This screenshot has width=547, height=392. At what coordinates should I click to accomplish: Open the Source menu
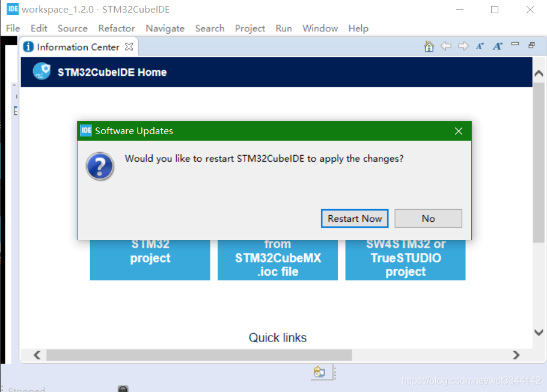(x=73, y=28)
